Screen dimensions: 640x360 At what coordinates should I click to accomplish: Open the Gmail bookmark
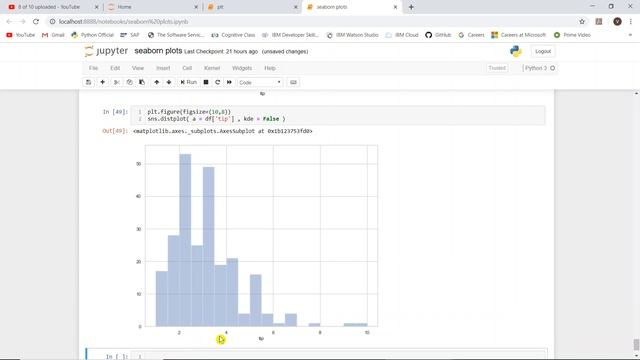(53, 35)
